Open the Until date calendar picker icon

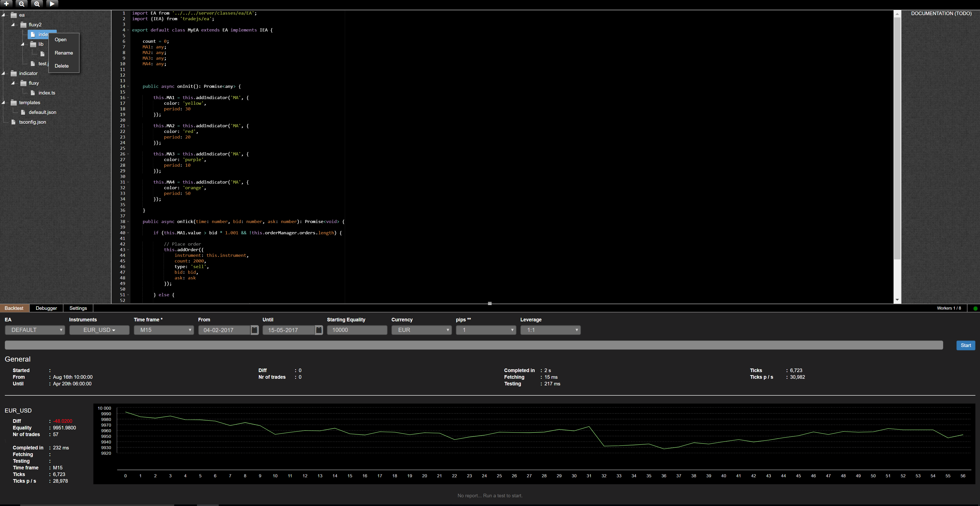[319, 330]
